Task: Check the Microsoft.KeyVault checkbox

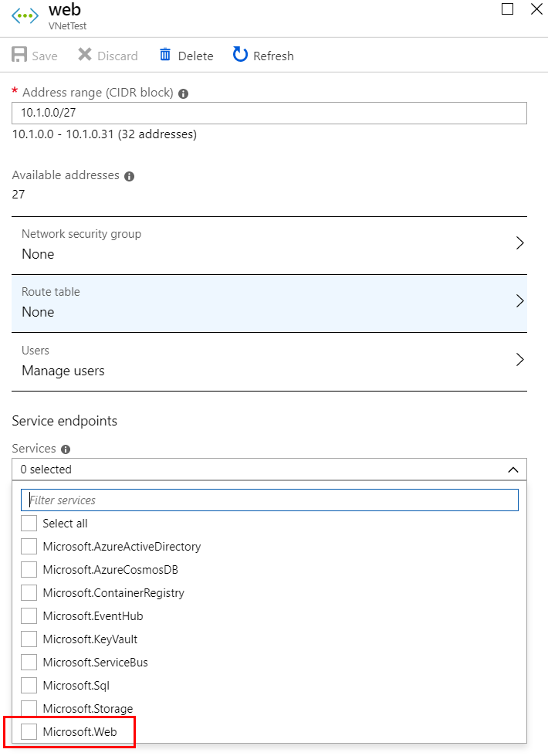Action: [29, 639]
